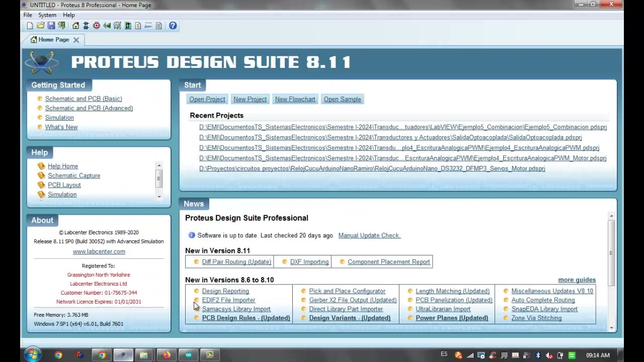Open recent project SalidaOptoacoplada.pdsprj
The image size is (644, 362).
[390, 137]
